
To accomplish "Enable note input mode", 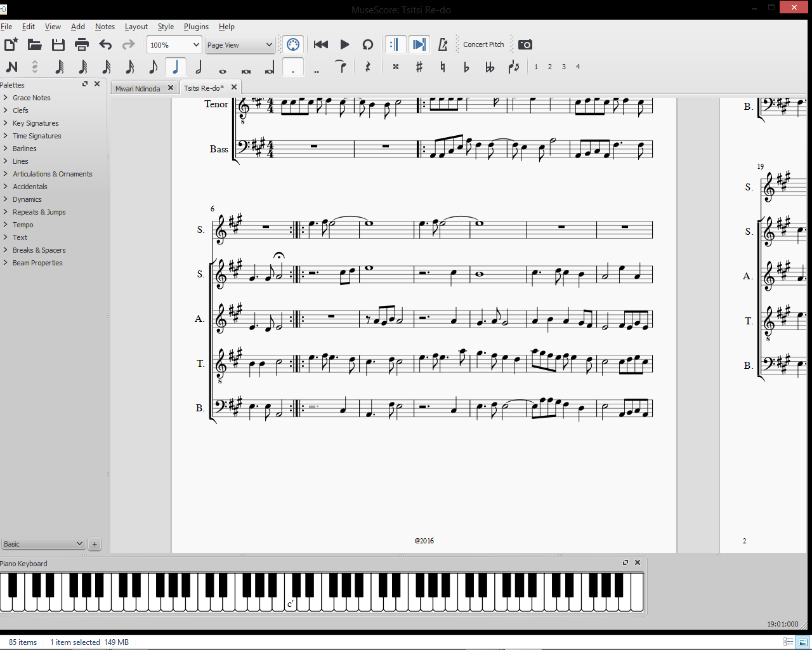I will (x=11, y=67).
